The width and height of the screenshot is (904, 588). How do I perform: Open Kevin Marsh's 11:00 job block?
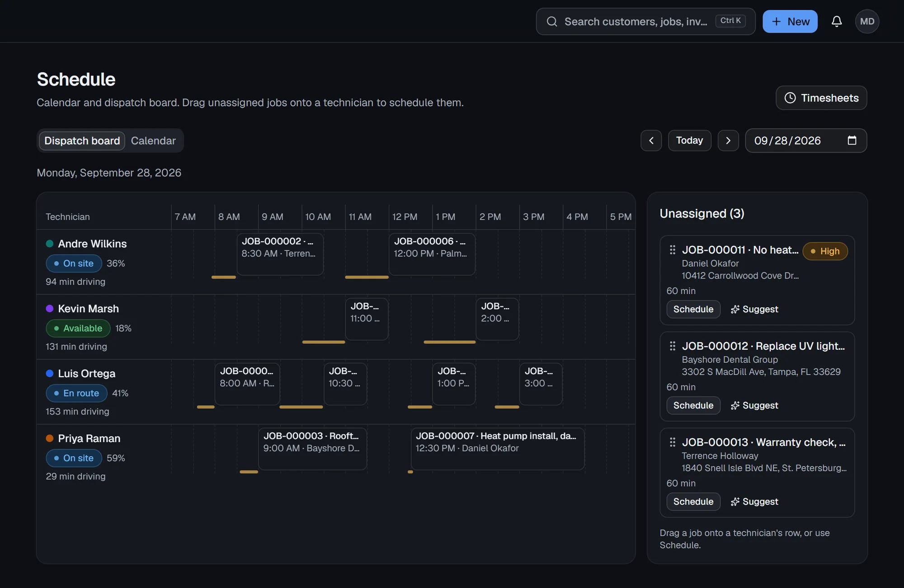click(367, 319)
